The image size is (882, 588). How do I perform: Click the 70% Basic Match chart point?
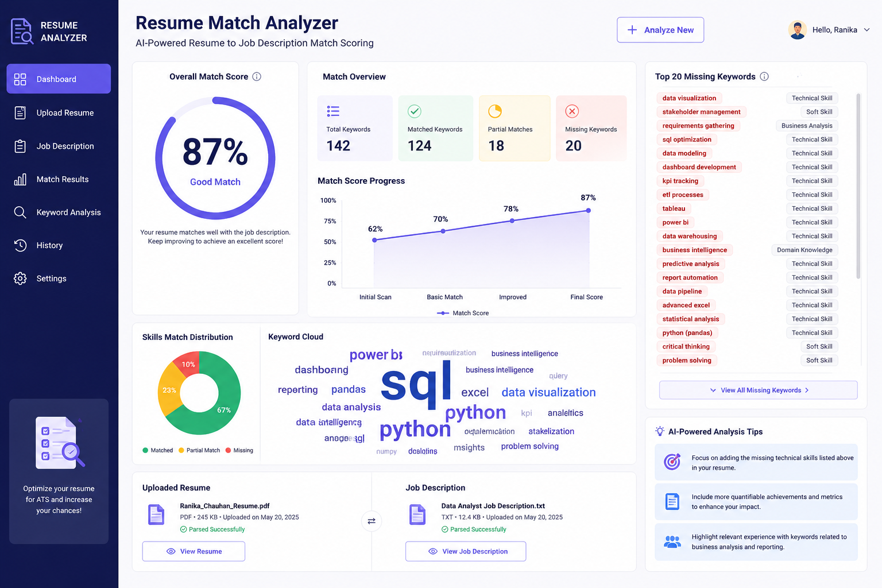pos(443,231)
